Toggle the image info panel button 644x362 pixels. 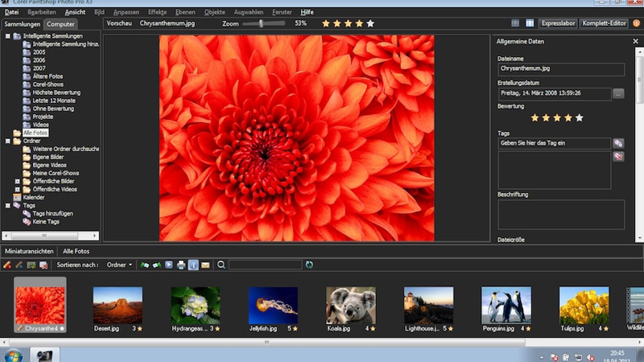click(193, 265)
